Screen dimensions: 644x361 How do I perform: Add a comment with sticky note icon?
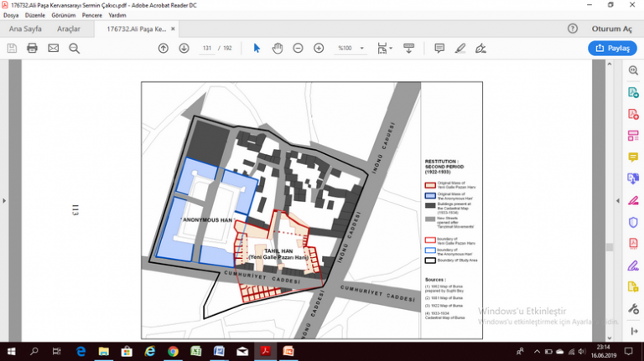(x=439, y=48)
